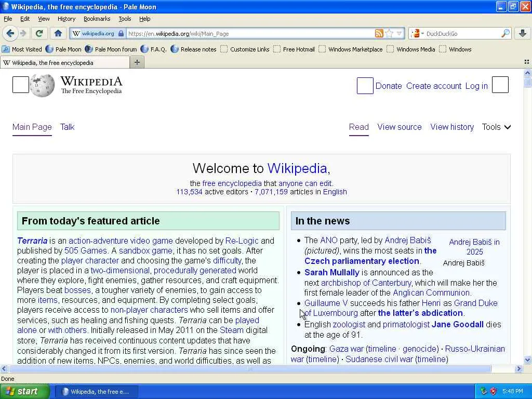Open the Jane Goodall news link

coord(457,324)
